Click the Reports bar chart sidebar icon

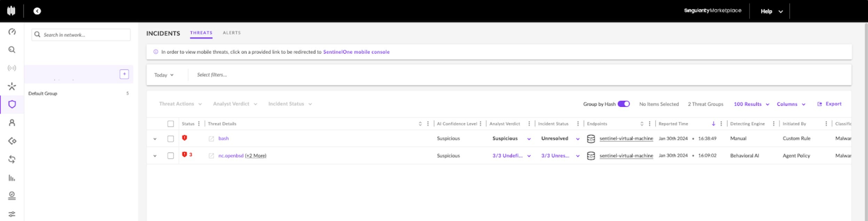point(12,178)
